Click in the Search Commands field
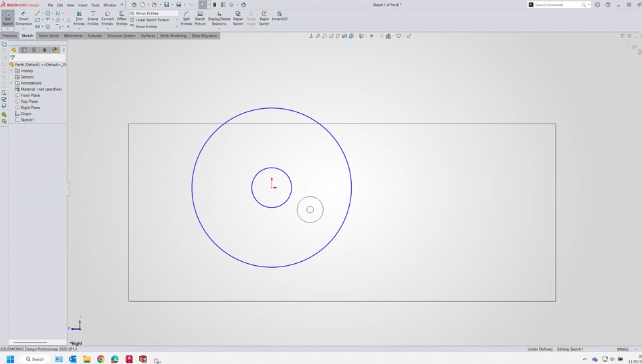642x364 pixels. pos(558,5)
